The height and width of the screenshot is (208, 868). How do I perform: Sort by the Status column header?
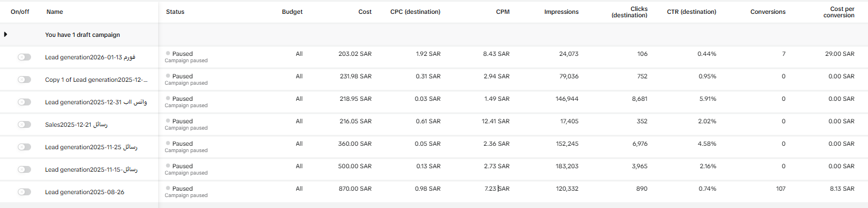tap(175, 12)
